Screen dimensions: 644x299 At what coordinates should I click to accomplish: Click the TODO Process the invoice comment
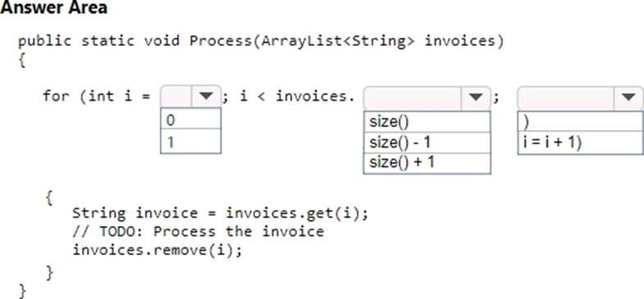[199, 231]
